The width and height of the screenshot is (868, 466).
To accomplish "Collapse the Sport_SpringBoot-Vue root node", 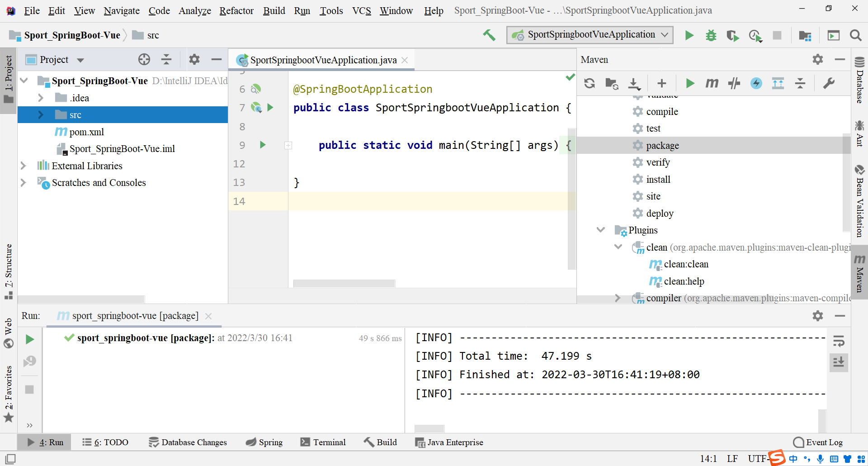I will point(24,81).
